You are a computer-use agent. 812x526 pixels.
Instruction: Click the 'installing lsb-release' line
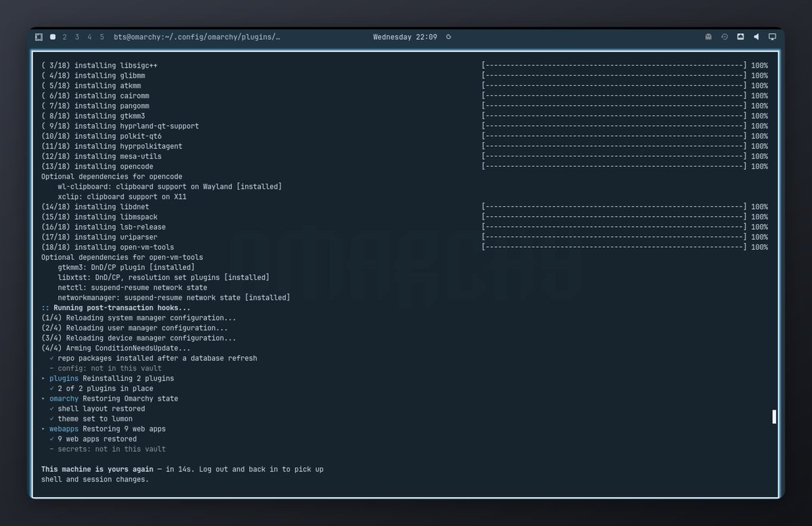(x=104, y=227)
